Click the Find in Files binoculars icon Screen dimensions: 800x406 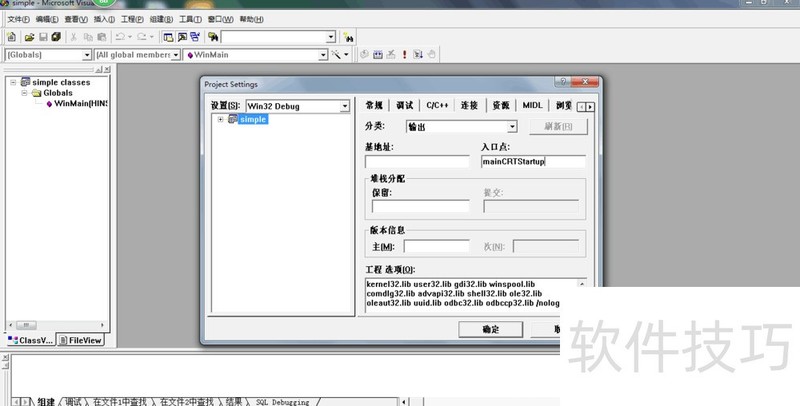pyautogui.click(x=213, y=37)
